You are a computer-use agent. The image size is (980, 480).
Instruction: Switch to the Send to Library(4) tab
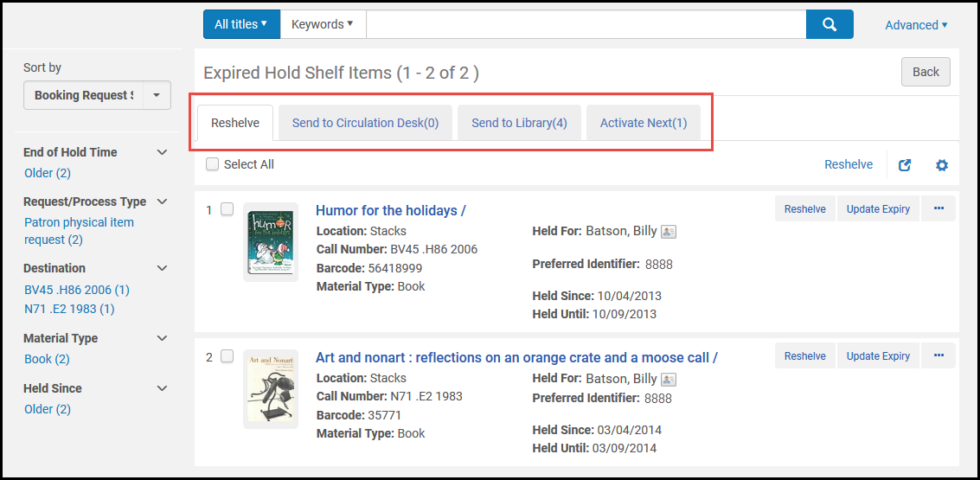tap(519, 123)
